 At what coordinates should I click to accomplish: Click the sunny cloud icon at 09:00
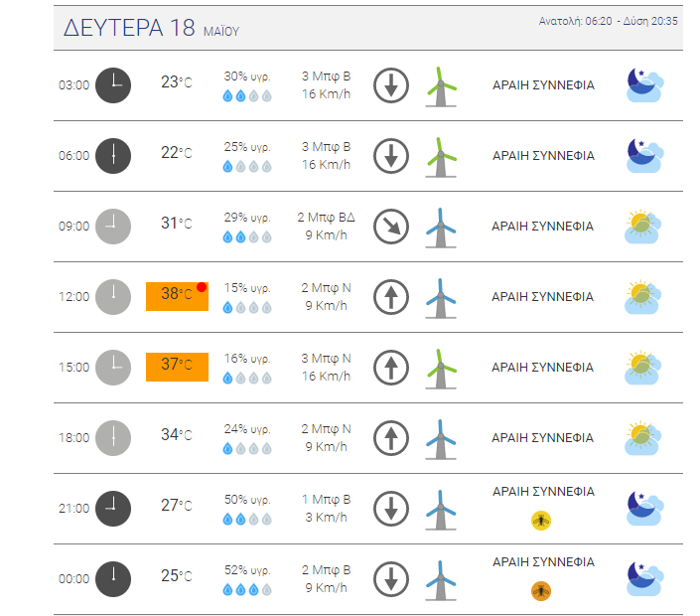pos(642,226)
